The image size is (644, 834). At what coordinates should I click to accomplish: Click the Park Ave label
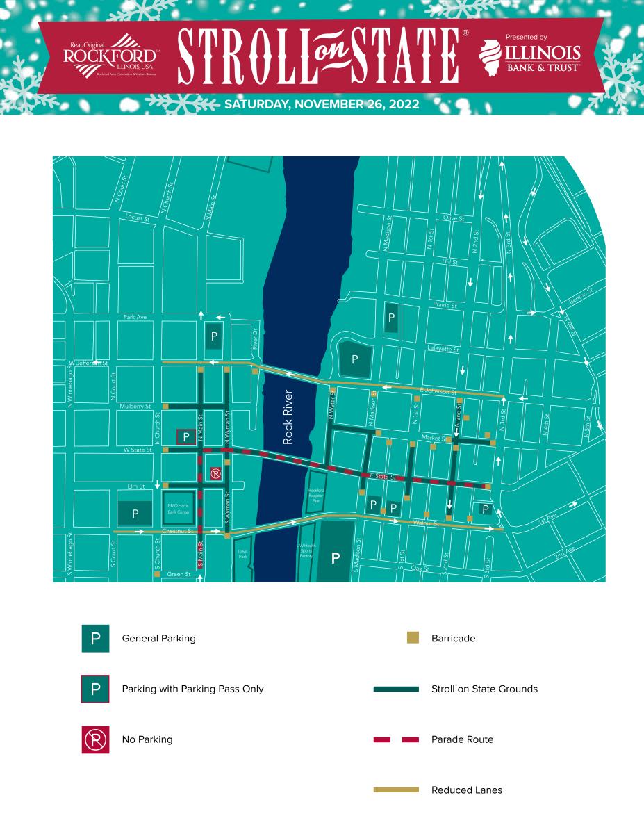coord(135,317)
